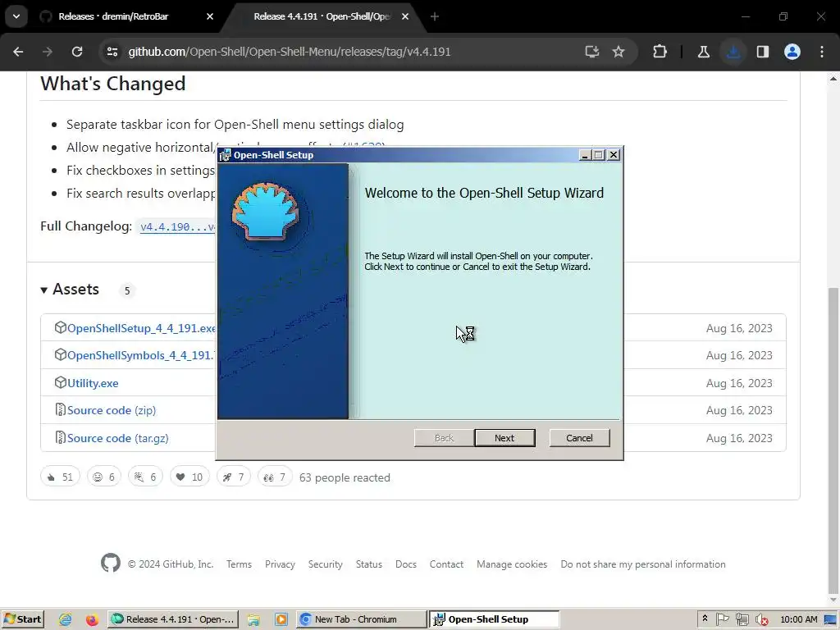Click Manage cookies in footer
Viewport: 840px width, 630px height.
(512, 564)
